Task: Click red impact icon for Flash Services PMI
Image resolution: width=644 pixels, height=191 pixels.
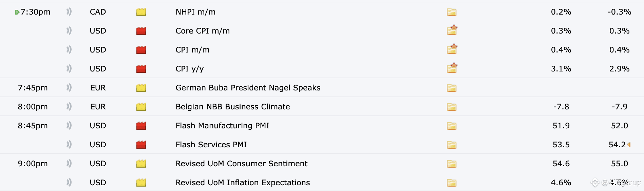Action: click(x=141, y=145)
